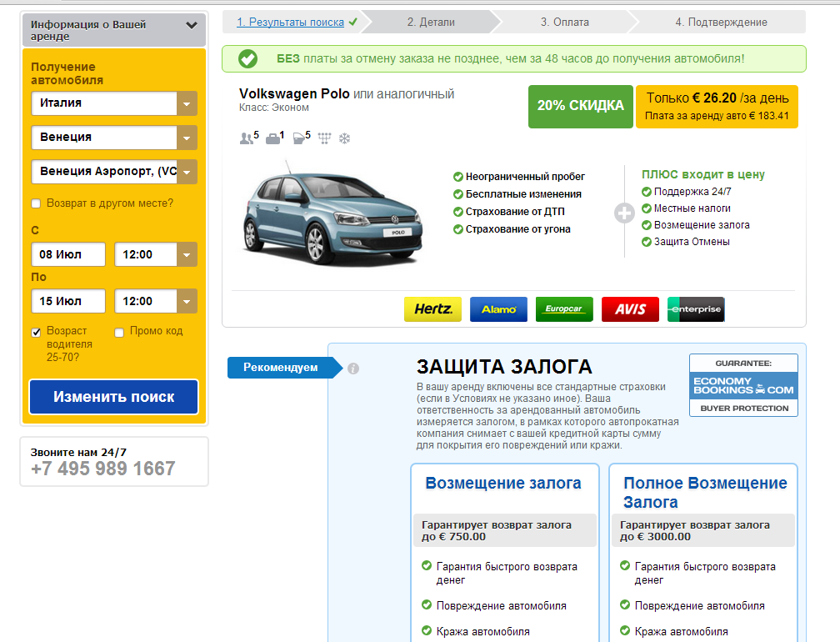Image resolution: width=840 pixels, height=642 pixels.
Task: Click the Volkswagen Polo car title
Action: (294, 93)
